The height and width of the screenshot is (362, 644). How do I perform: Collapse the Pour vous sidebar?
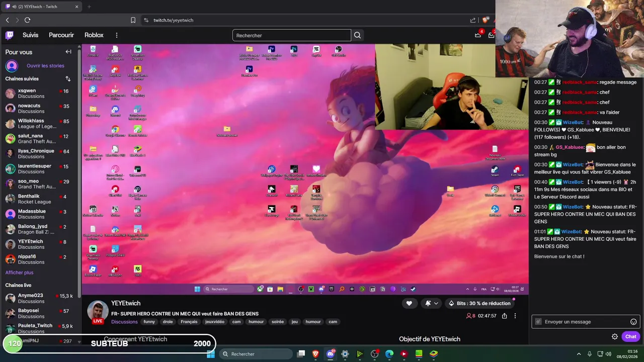(x=68, y=52)
